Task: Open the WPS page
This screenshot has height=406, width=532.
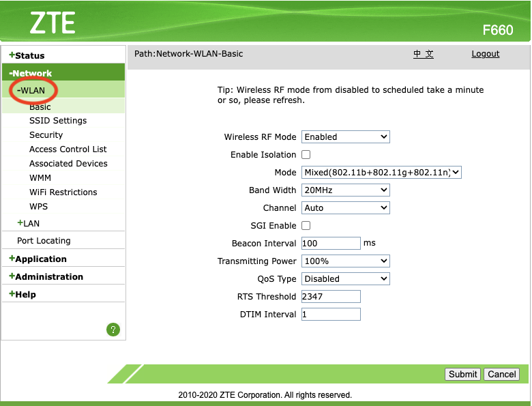Action: 38,206
